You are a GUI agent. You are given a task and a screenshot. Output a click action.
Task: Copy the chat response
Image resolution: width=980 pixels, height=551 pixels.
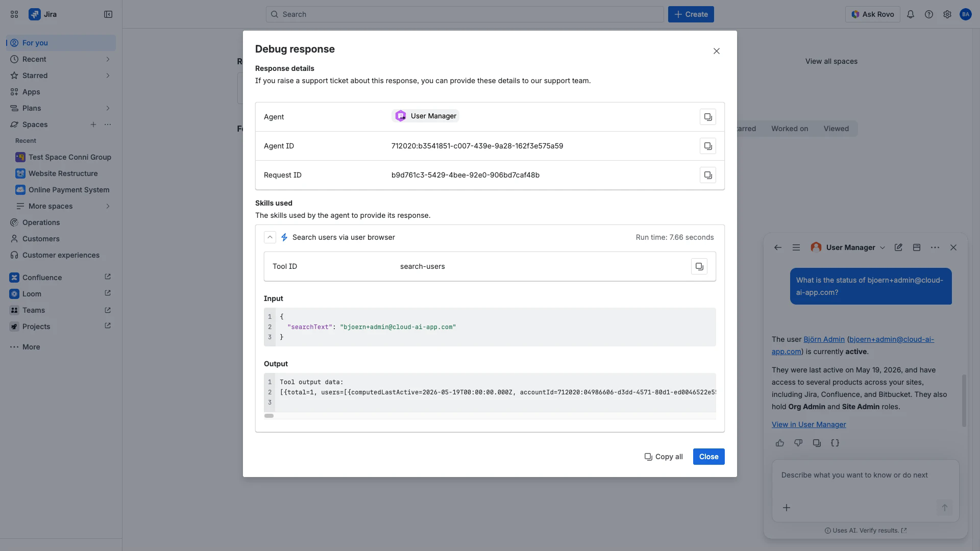tap(817, 443)
